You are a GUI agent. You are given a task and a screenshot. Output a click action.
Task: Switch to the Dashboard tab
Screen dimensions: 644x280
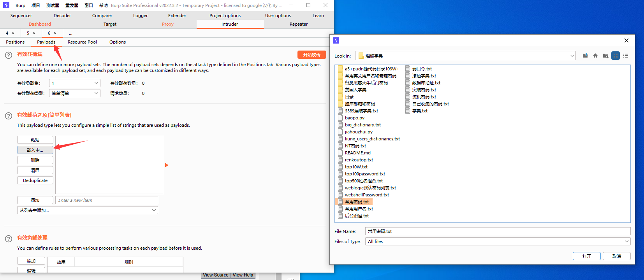[x=40, y=24]
